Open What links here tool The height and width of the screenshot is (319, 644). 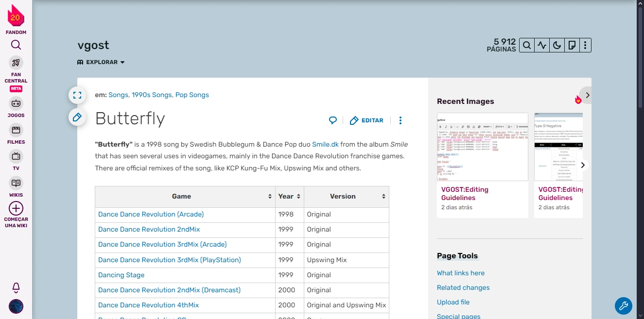click(461, 273)
